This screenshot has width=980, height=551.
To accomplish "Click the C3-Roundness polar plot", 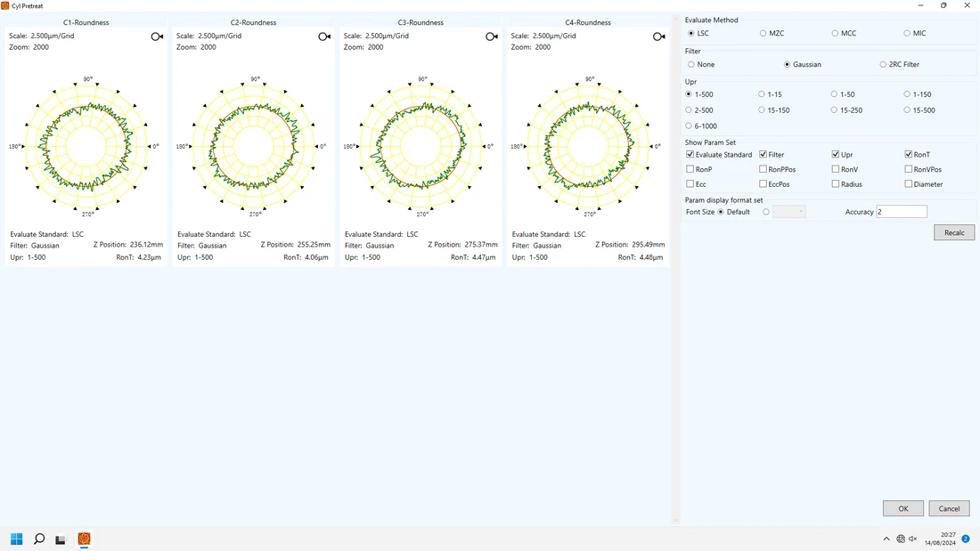I will point(421,146).
